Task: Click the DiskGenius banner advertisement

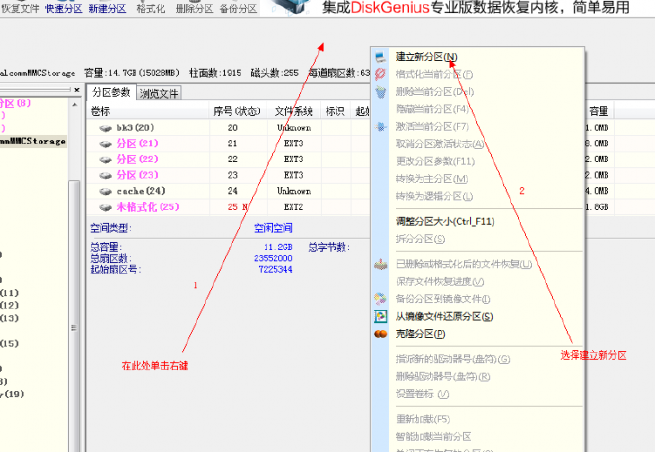Action: (457, 8)
